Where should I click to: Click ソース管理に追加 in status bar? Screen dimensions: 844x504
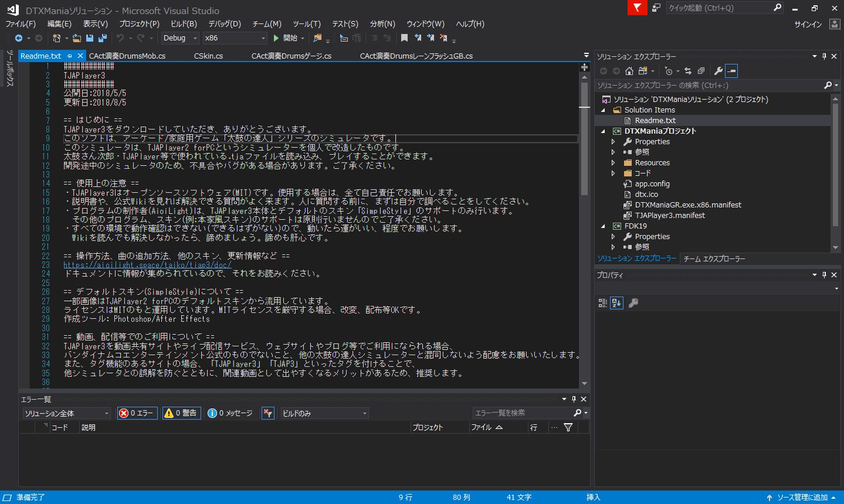pos(802,498)
